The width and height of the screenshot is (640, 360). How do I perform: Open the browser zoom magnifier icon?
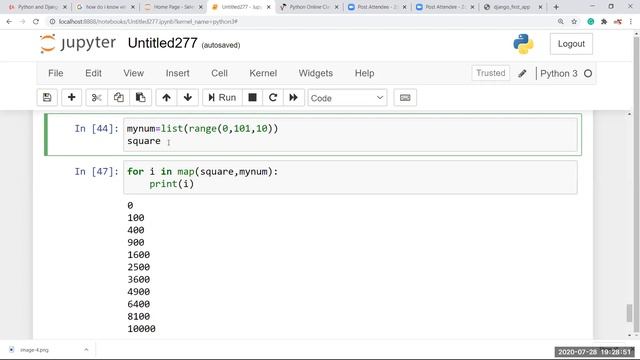click(x=561, y=22)
